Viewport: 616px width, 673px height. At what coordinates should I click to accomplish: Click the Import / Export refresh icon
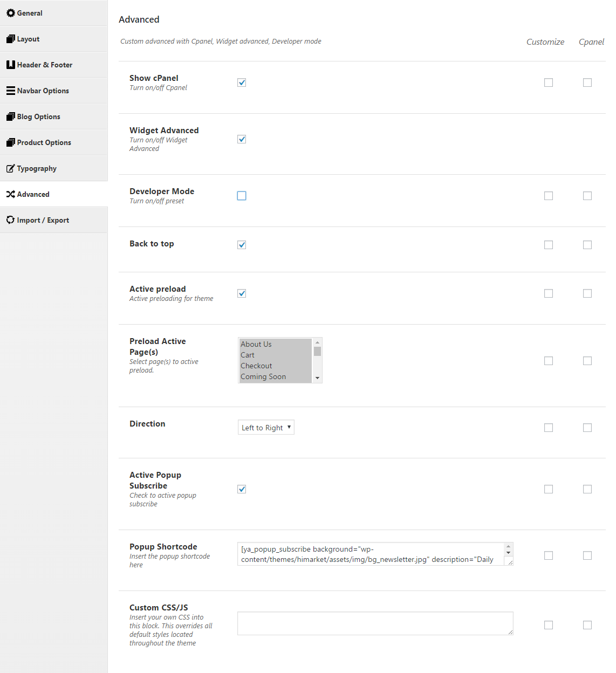coord(11,220)
